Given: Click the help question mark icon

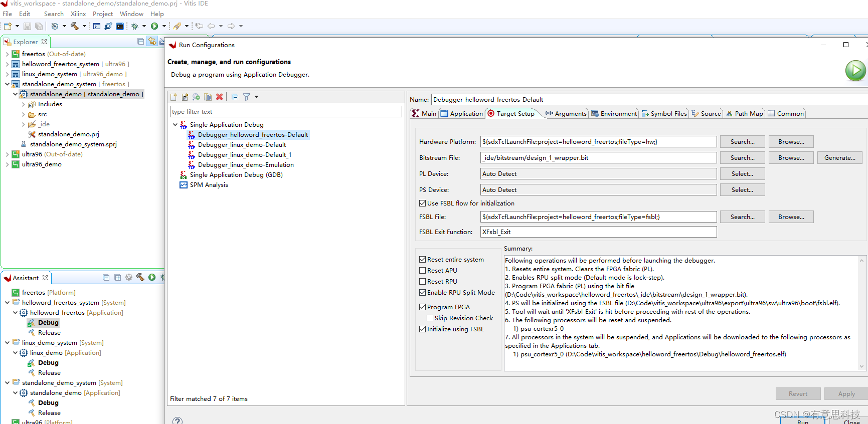Looking at the screenshot, I should (178, 421).
